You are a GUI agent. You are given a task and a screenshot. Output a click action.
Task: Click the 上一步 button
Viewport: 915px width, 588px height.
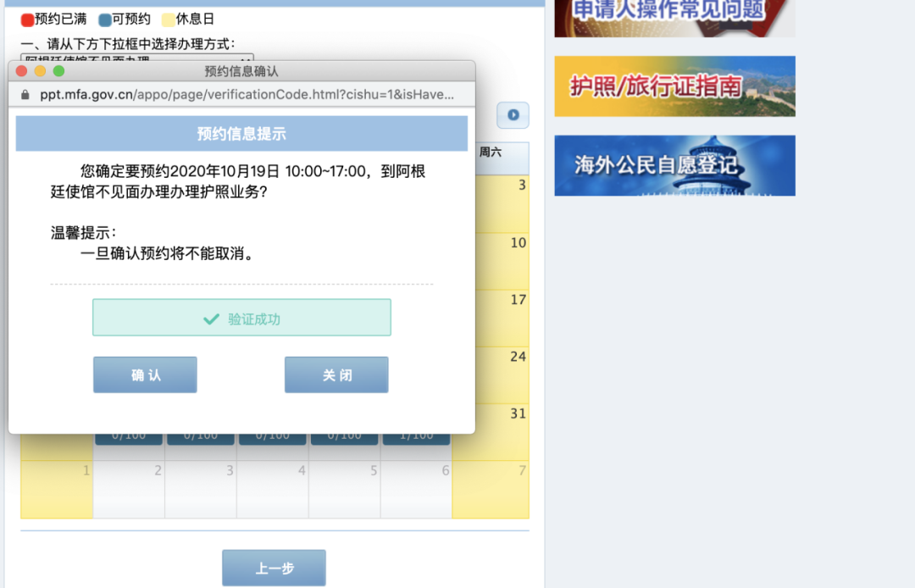coord(274,568)
